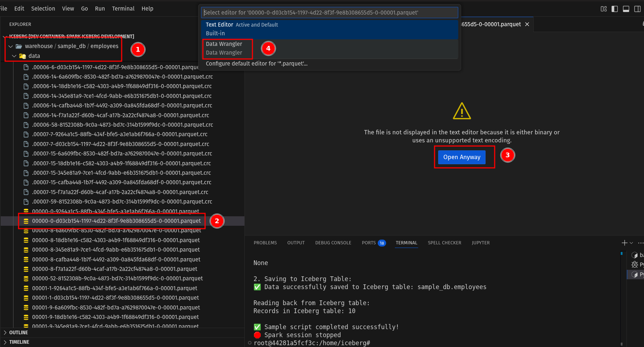The height and width of the screenshot is (347, 644).
Task: Select the 00000-8-cafba448 parquet file icon
Action: [26, 260]
